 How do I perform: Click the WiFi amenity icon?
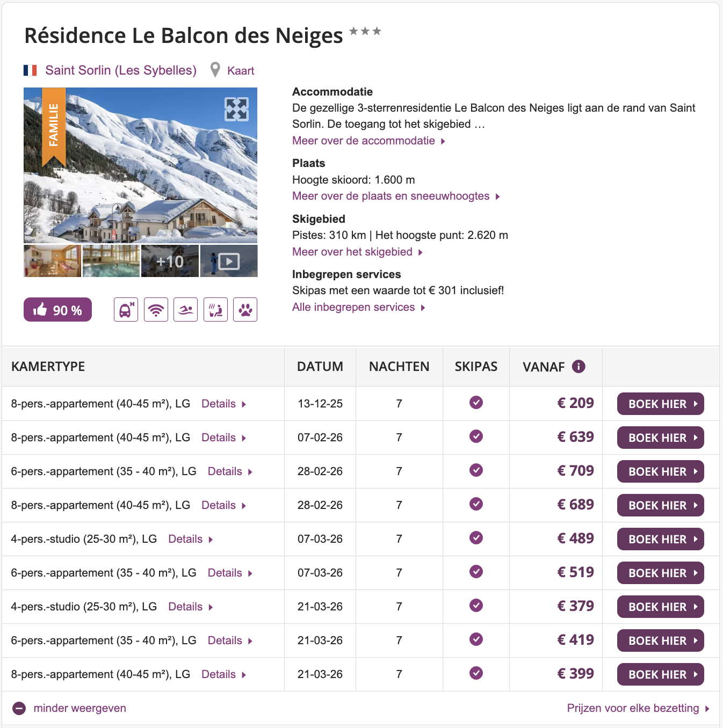click(x=155, y=310)
